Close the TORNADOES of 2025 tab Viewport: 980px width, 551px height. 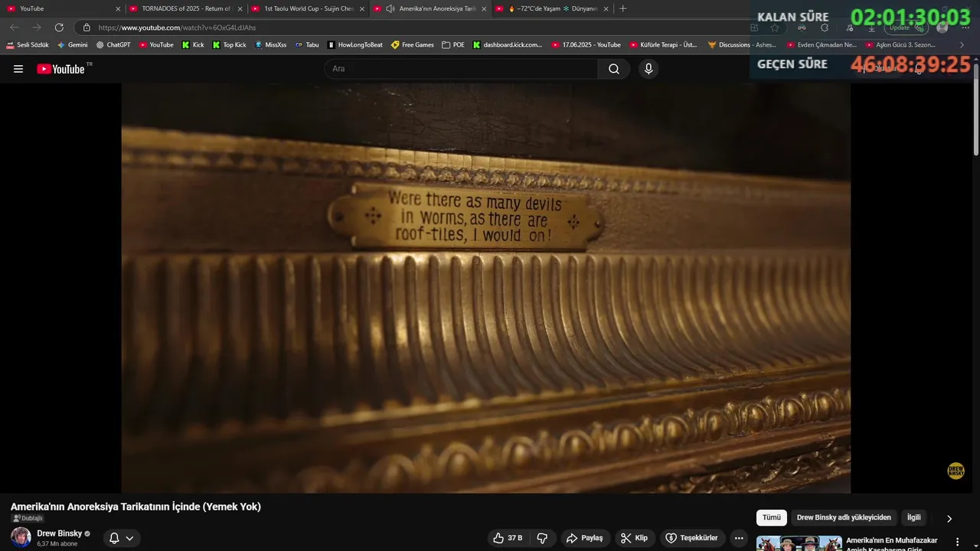click(x=240, y=9)
